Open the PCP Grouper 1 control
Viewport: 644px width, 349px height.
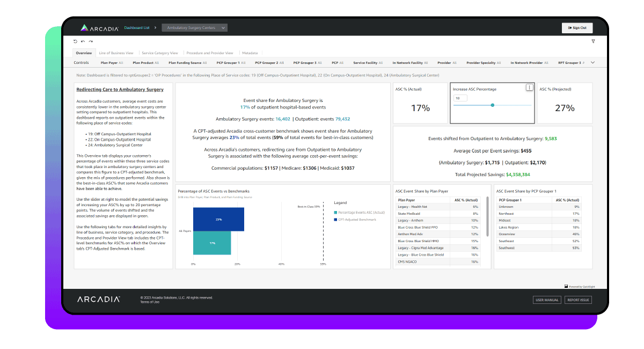tap(231, 63)
